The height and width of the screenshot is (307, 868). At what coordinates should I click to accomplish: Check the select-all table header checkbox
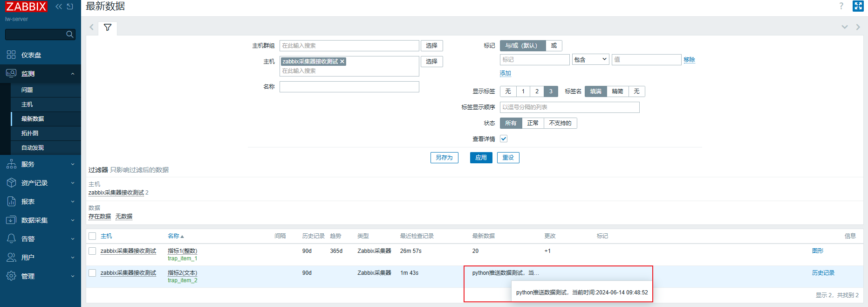click(x=92, y=236)
